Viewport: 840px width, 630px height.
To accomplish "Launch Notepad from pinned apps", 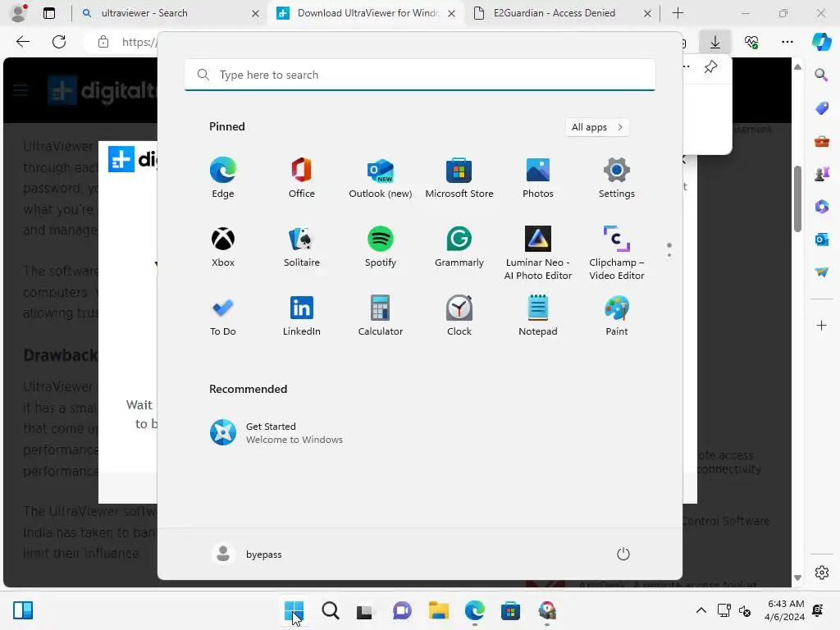I will (538, 316).
